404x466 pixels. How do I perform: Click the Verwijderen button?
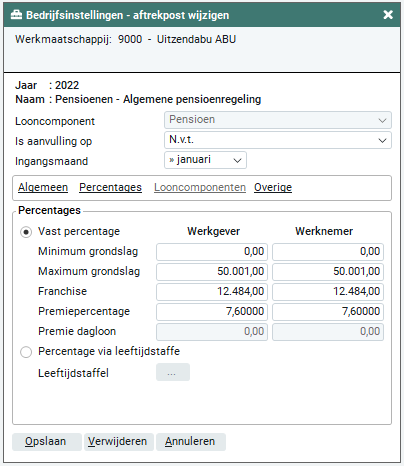pos(119,442)
